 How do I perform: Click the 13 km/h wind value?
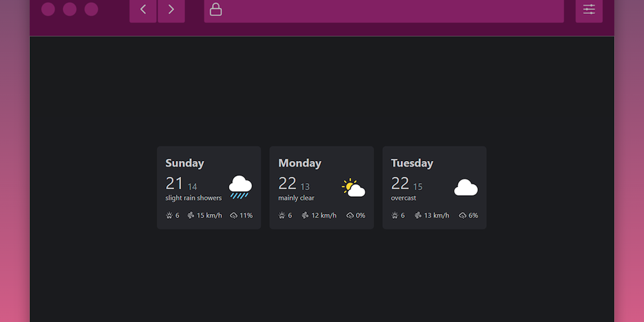coord(436,215)
